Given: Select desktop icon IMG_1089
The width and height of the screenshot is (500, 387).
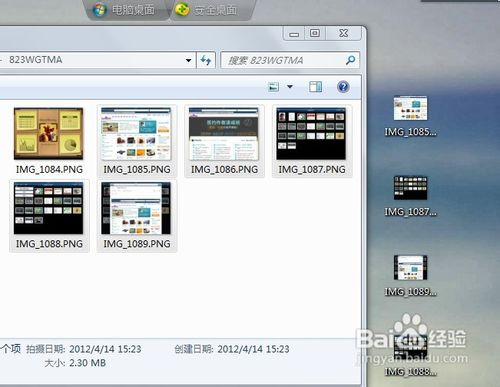Looking at the screenshot, I should tap(410, 276).
